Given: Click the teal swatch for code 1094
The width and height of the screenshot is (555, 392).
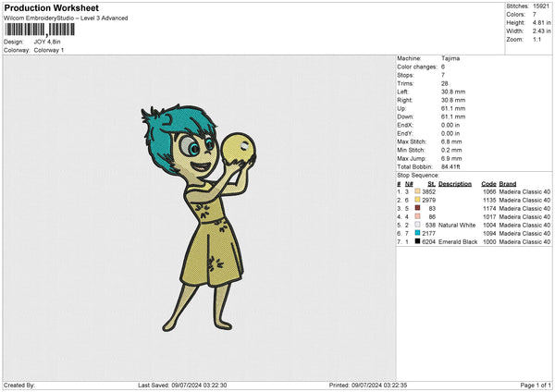Looking at the screenshot, I should [417, 233].
